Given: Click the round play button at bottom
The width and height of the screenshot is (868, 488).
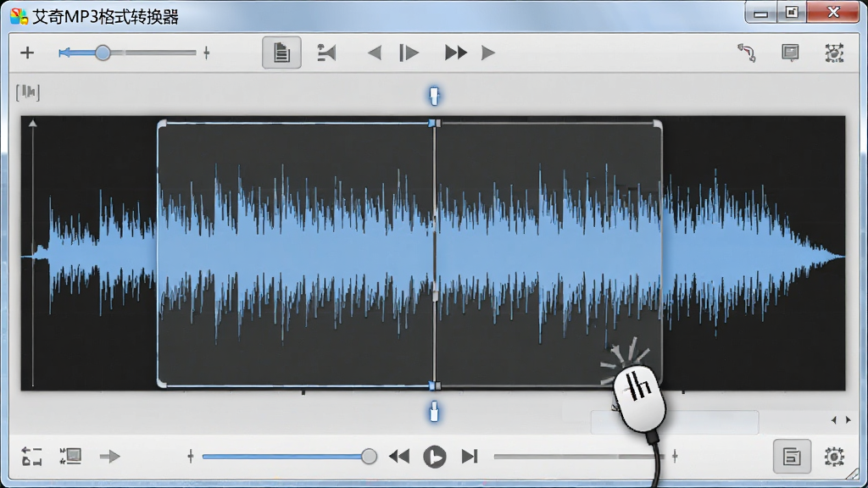Looking at the screenshot, I should tap(435, 457).
